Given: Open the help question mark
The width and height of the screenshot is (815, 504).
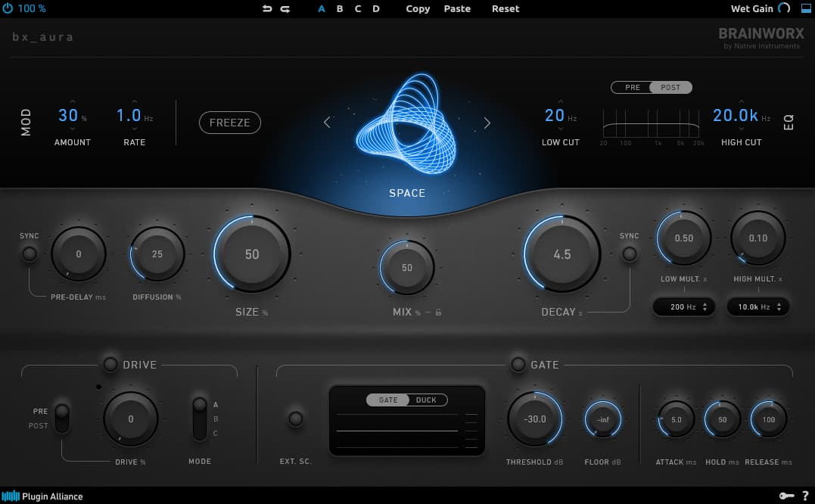Looking at the screenshot, I should (806, 496).
